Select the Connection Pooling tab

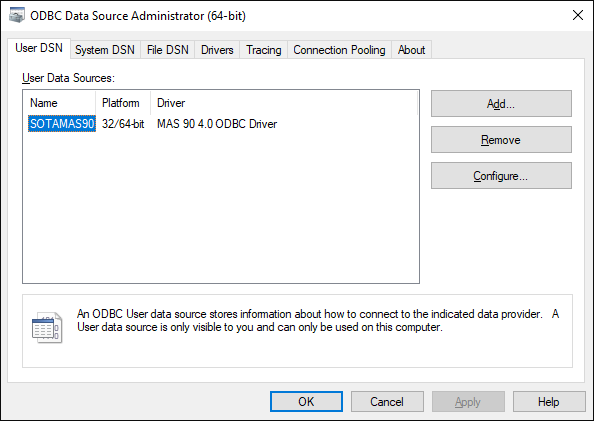pyautogui.click(x=339, y=50)
